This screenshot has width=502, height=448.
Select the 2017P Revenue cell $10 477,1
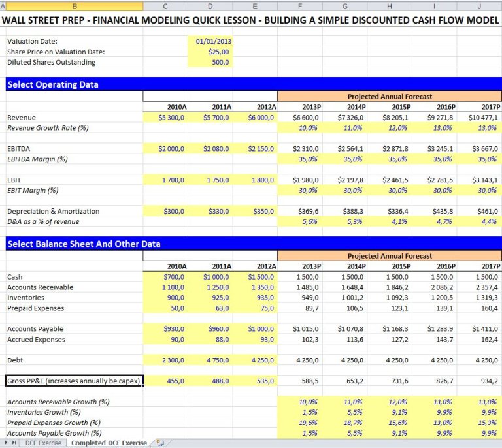(479, 118)
